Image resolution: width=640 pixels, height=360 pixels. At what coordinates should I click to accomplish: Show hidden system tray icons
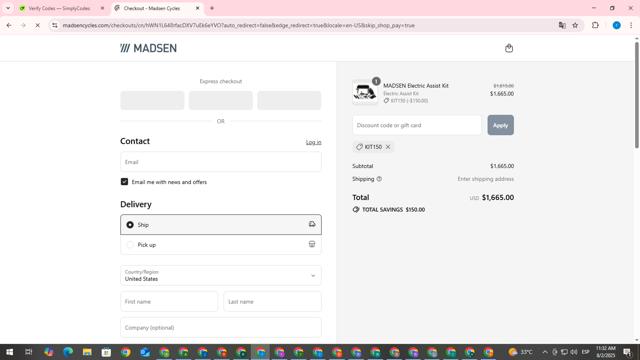(544, 352)
